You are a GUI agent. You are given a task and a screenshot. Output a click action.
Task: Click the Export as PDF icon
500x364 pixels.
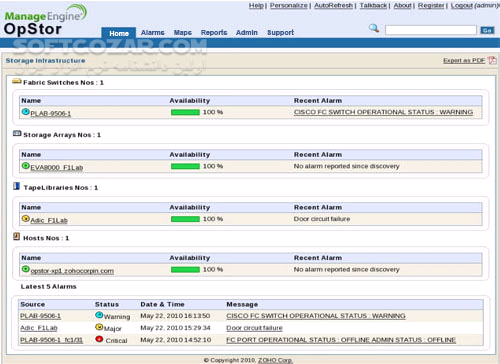pyautogui.click(x=492, y=60)
